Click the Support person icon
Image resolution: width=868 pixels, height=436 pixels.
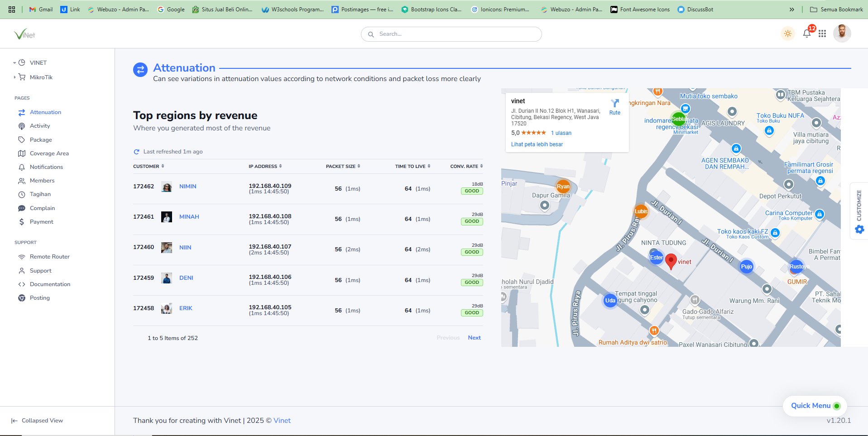[x=22, y=271]
